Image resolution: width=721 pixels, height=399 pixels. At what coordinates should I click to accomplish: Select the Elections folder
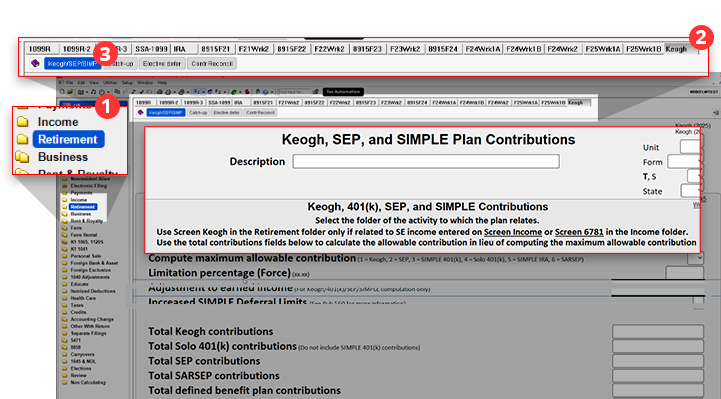[81, 368]
